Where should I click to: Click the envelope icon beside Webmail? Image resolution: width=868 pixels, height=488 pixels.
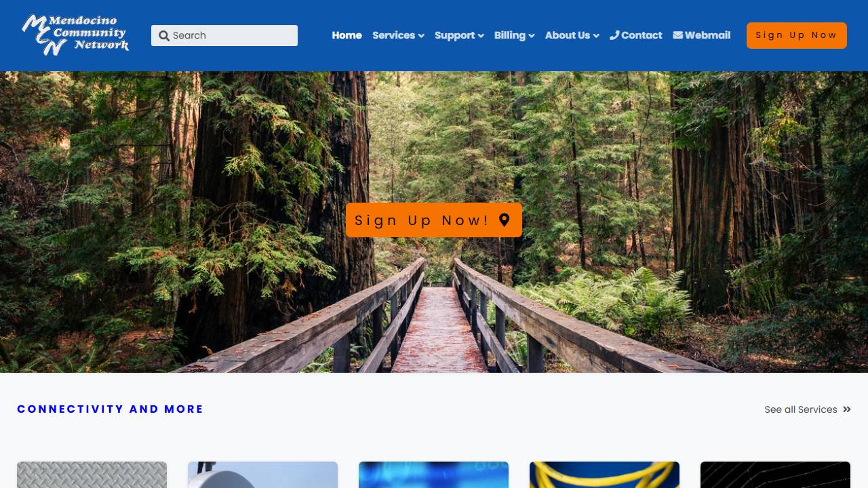677,35
